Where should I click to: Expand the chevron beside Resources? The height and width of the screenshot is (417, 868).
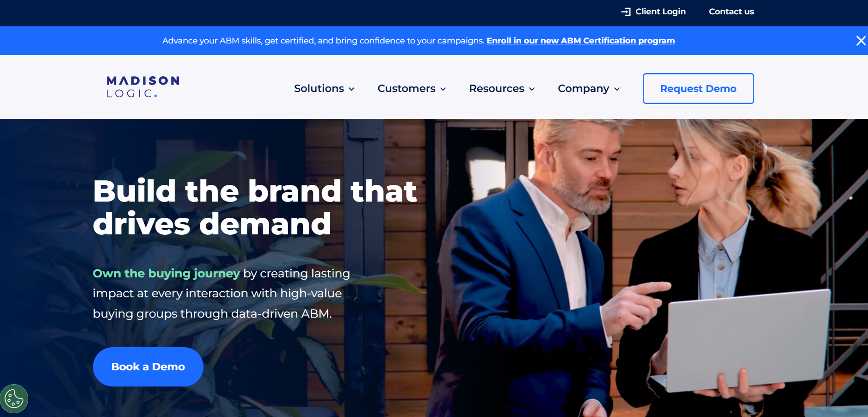(x=532, y=89)
